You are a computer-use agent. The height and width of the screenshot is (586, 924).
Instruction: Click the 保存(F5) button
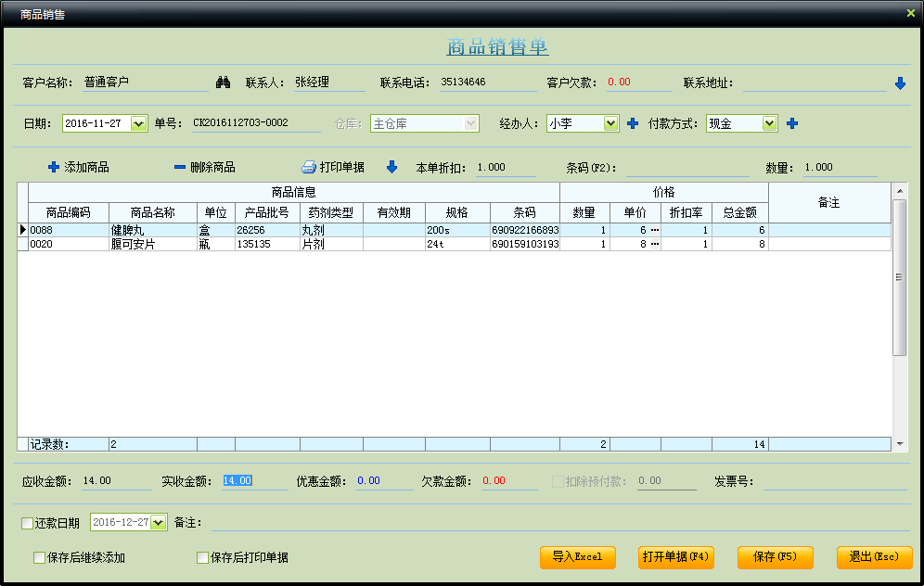[775, 557]
